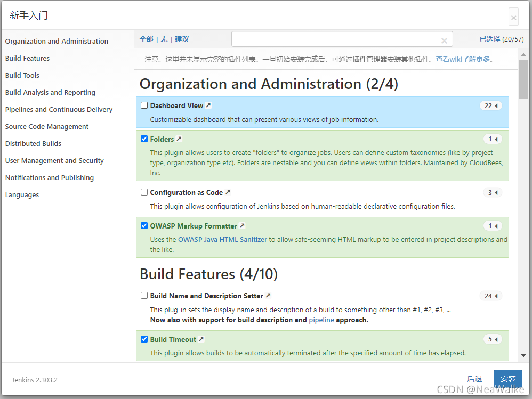532x399 pixels.
Task: Click the scrollbar down arrow
Action: point(523,356)
